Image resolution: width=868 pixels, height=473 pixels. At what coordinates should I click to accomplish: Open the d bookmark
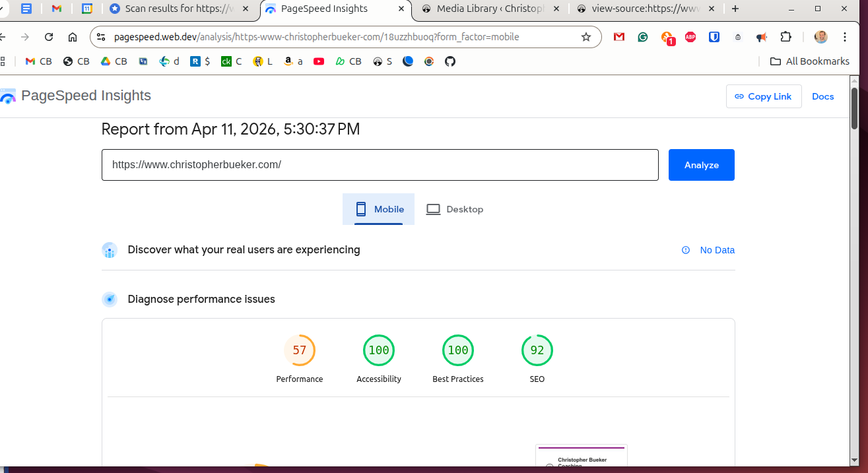pyautogui.click(x=169, y=61)
